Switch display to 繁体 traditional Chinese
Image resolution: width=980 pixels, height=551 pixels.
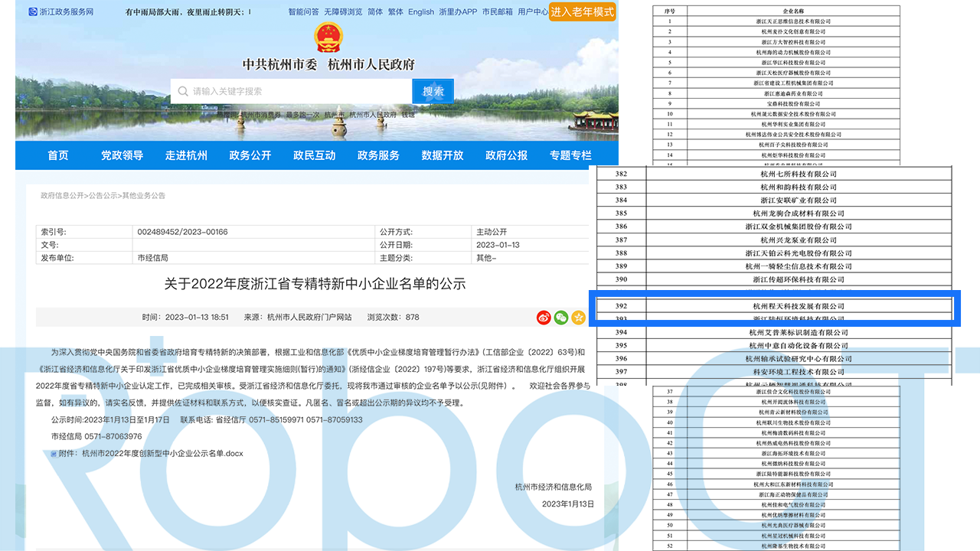pos(396,11)
